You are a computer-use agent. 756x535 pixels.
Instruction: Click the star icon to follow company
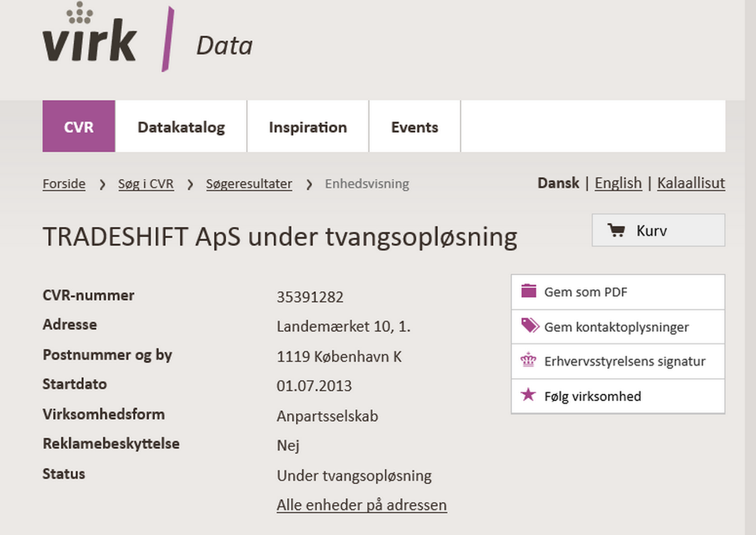pyautogui.click(x=528, y=396)
